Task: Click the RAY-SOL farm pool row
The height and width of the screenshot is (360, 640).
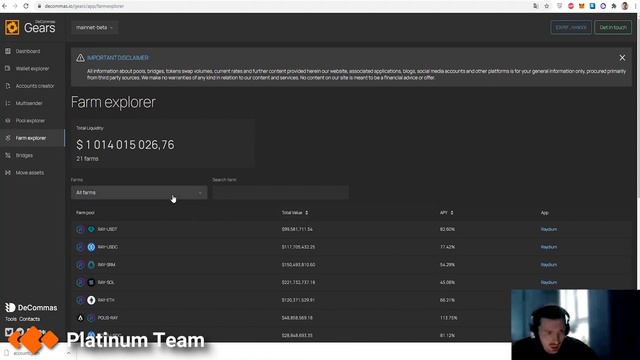Action: pyautogui.click(x=351, y=282)
